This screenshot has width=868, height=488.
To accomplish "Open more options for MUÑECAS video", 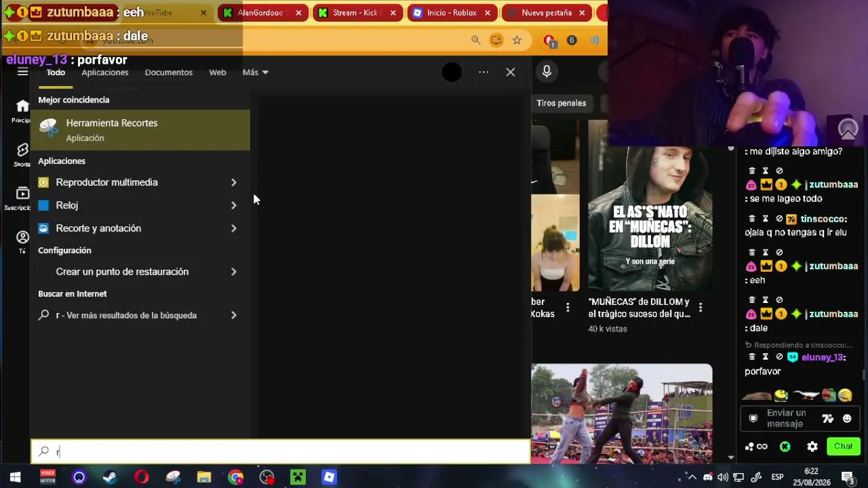I will pos(701,308).
